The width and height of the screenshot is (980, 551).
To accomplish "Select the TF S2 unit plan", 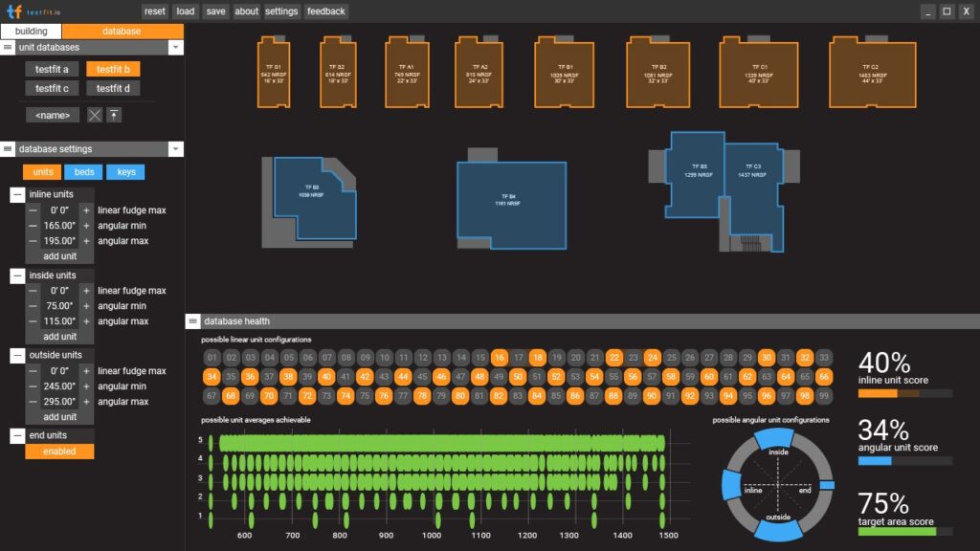I will pyautogui.click(x=338, y=73).
